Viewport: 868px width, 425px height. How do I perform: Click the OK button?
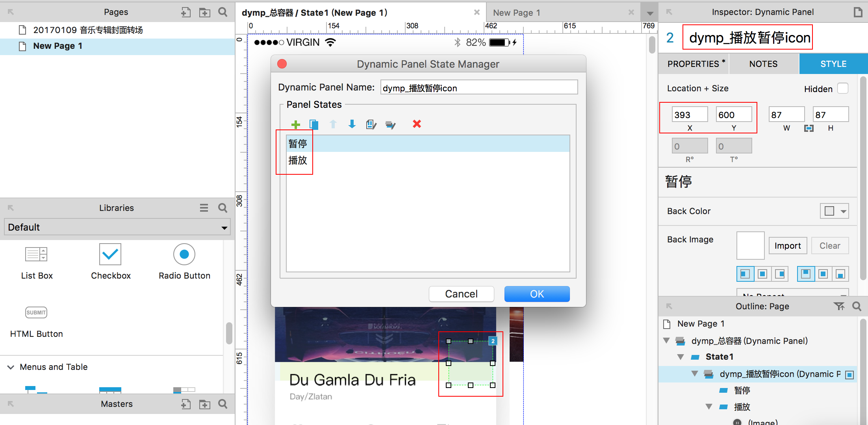537,294
